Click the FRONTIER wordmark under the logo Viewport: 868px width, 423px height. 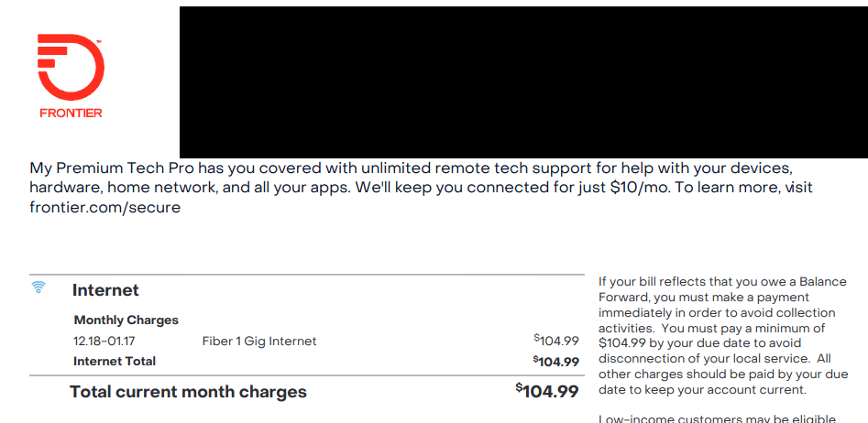coord(71,114)
